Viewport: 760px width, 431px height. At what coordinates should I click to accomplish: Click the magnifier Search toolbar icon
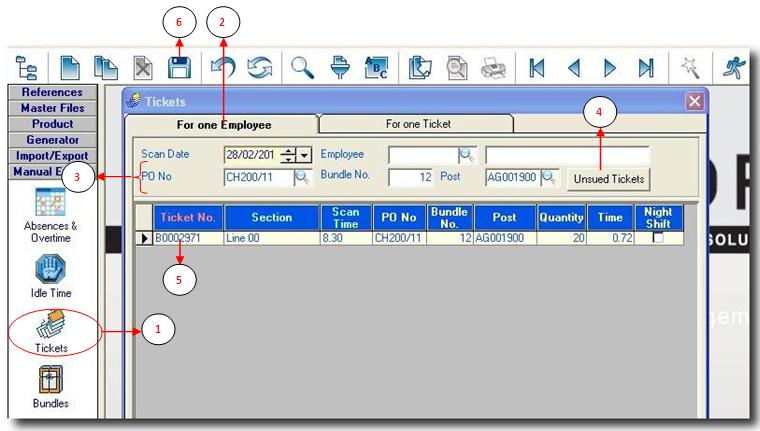[303, 69]
